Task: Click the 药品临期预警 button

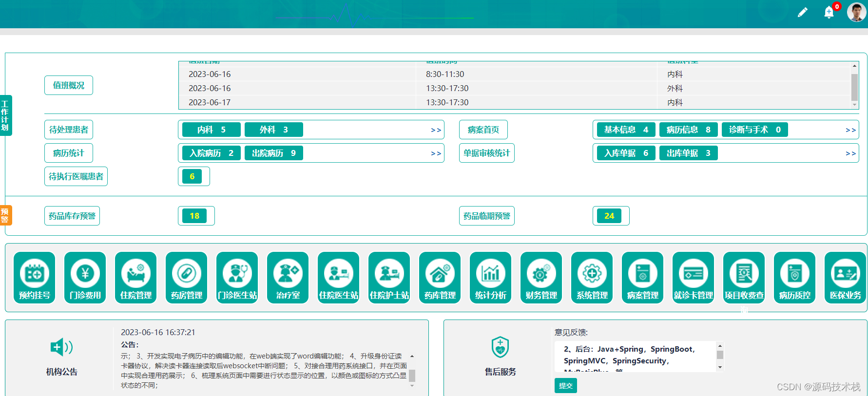Action: [487, 216]
